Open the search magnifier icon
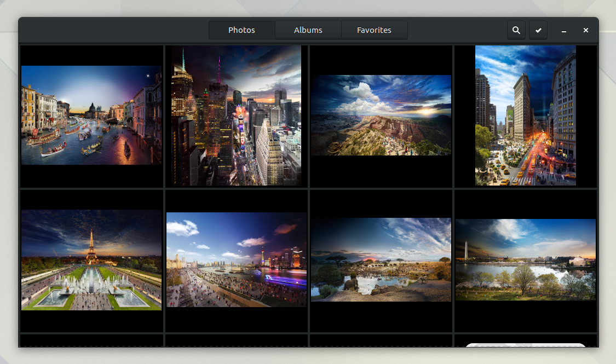 (516, 30)
